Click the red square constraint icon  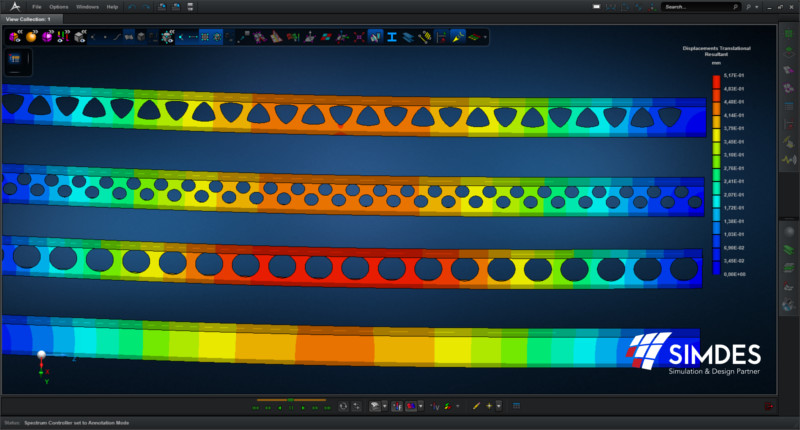359,37
